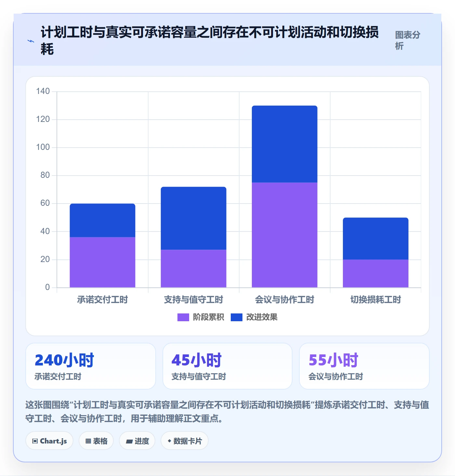The width and height of the screenshot is (455, 476).
Task: Select the 进度 tag
Action: [137, 441]
